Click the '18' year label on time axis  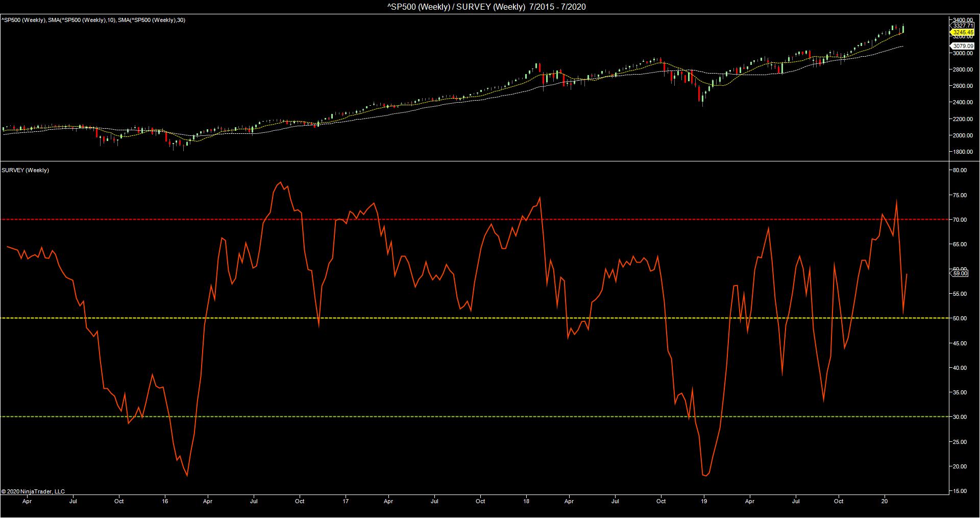pos(527,501)
